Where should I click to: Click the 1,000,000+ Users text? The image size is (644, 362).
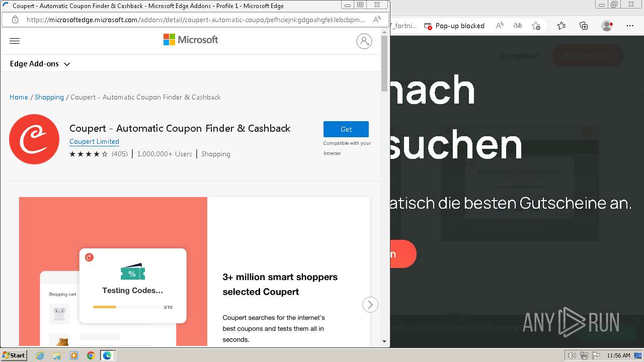pyautogui.click(x=165, y=154)
